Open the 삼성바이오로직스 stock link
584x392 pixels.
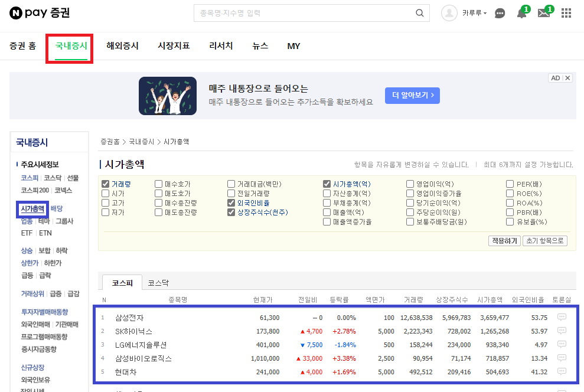[143, 358]
